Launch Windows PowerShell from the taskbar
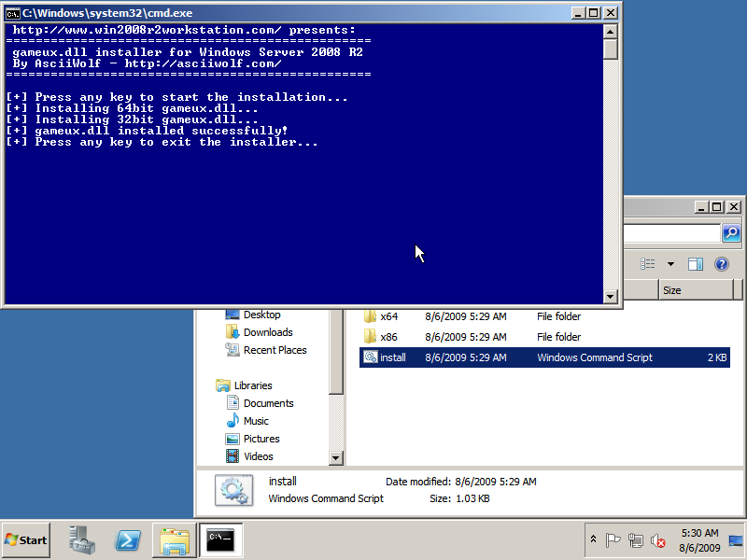The height and width of the screenshot is (560, 747). click(128, 540)
